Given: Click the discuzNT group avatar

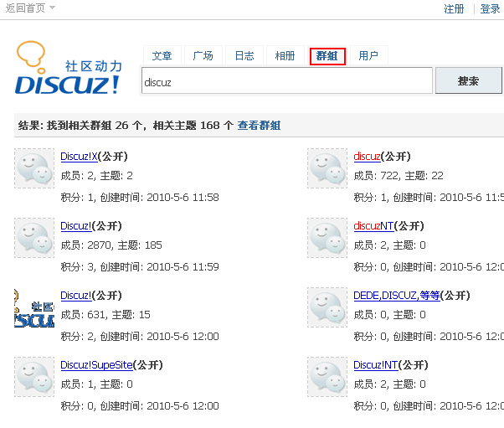Looking at the screenshot, I should click(327, 238).
